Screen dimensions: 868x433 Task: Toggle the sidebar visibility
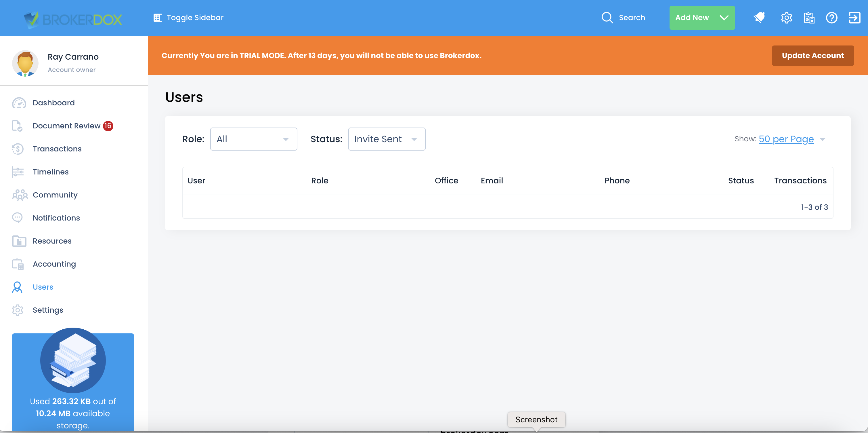click(x=188, y=18)
